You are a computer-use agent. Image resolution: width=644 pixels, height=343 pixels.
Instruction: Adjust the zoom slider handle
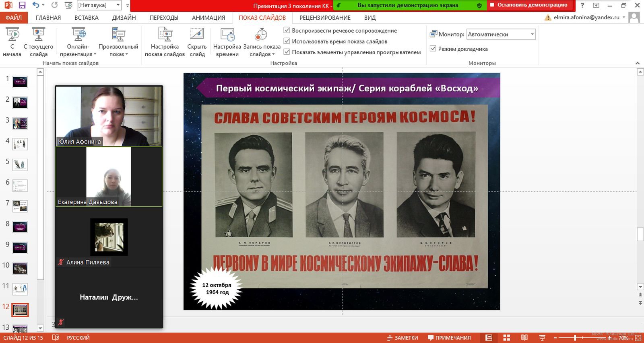pos(575,338)
